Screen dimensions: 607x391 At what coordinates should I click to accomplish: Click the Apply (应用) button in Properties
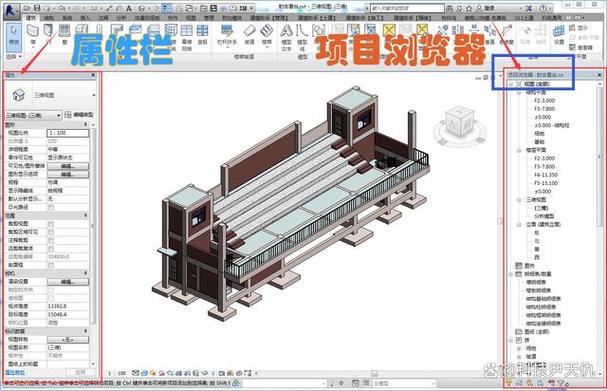tap(81, 372)
